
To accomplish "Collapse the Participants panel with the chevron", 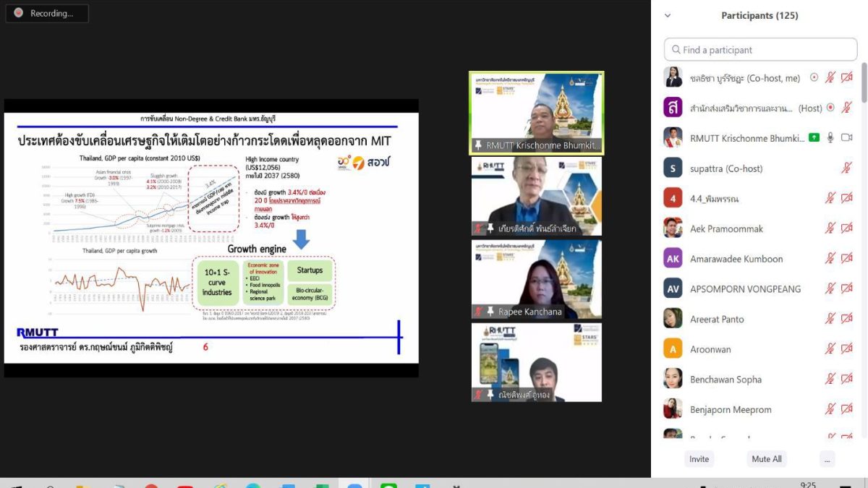I will (x=668, y=15).
